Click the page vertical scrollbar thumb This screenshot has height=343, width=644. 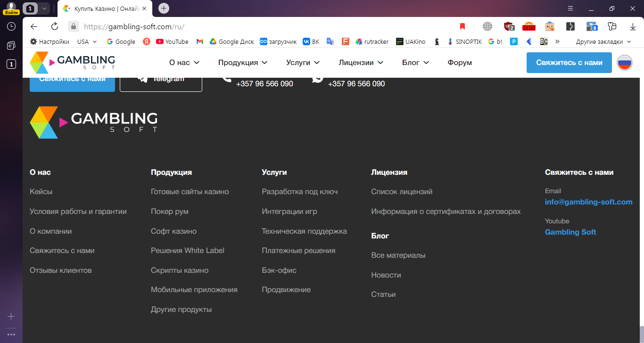pyautogui.click(x=642, y=334)
